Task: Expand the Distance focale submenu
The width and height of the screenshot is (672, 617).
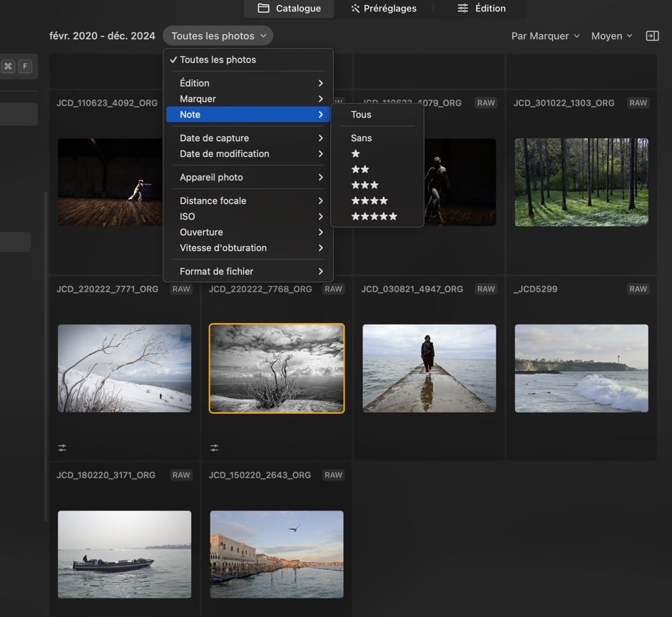Action: click(x=248, y=201)
